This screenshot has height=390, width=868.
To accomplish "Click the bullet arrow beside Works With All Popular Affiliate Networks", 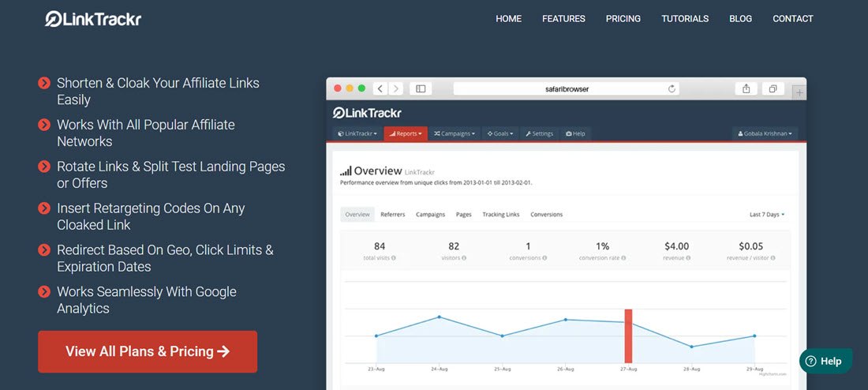I will (x=44, y=125).
